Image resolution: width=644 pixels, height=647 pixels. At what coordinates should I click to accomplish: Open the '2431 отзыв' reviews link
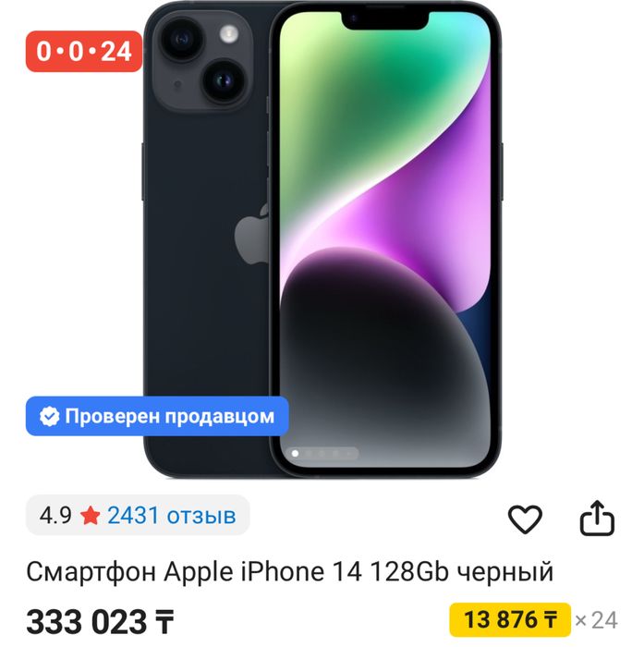[172, 516]
